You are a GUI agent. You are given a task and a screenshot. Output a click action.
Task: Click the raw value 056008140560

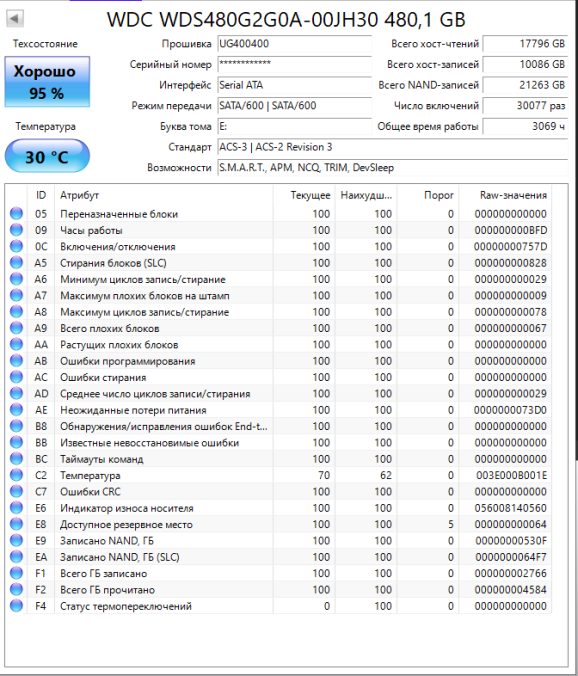[x=510, y=508]
